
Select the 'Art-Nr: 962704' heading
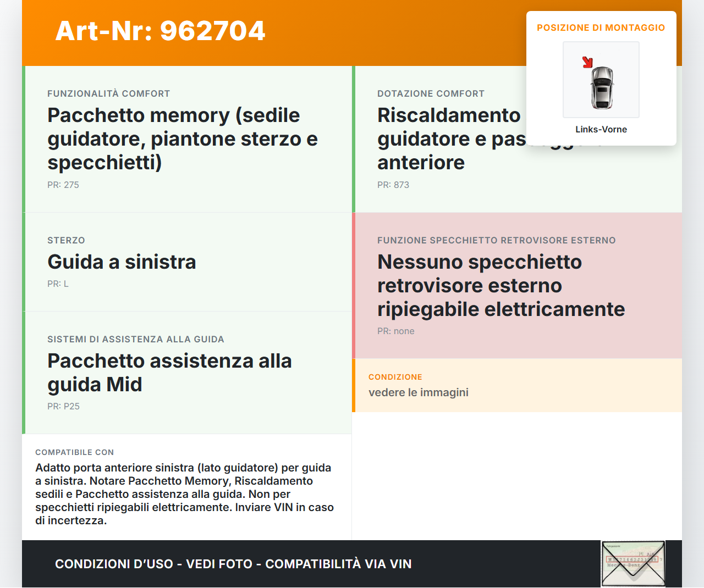160,31
